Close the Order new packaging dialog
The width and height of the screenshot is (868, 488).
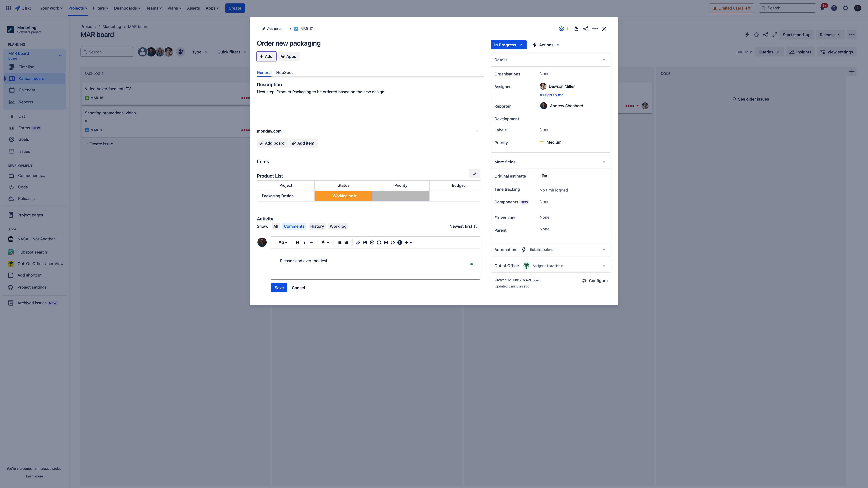point(604,29)
